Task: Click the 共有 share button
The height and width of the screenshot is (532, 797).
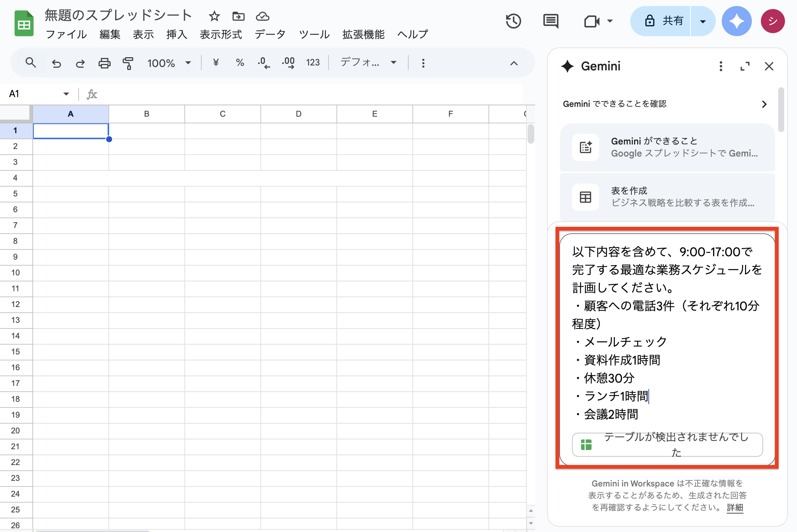Action: click(663, 21)
